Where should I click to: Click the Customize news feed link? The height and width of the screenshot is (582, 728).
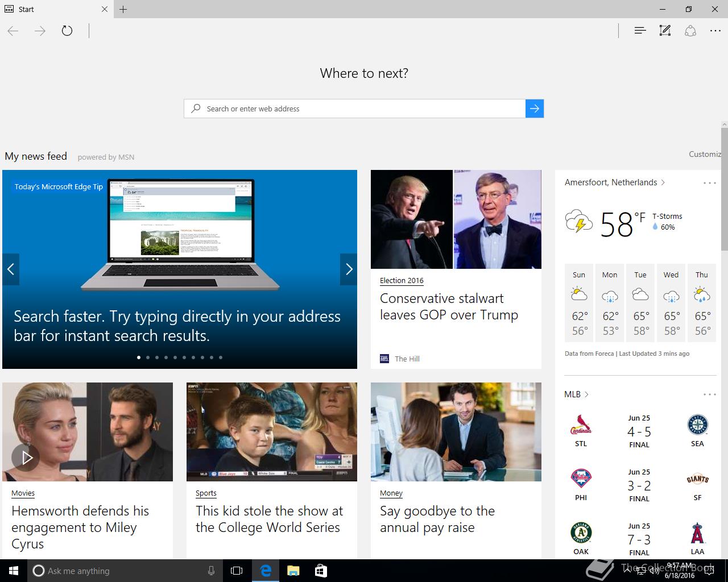point(705,154)
